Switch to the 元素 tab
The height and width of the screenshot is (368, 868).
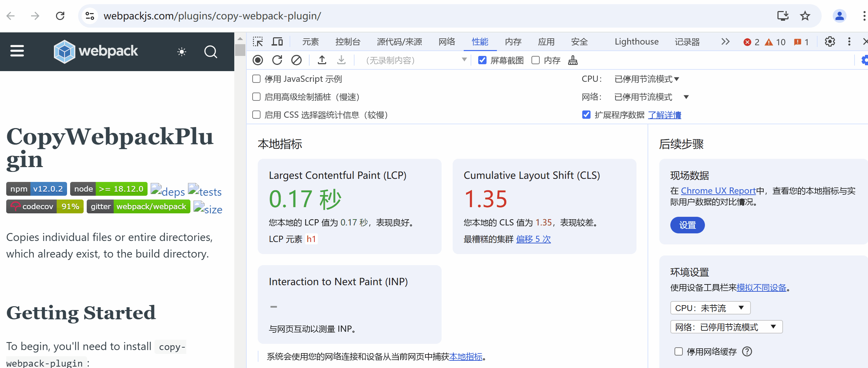tap(310, 42)
